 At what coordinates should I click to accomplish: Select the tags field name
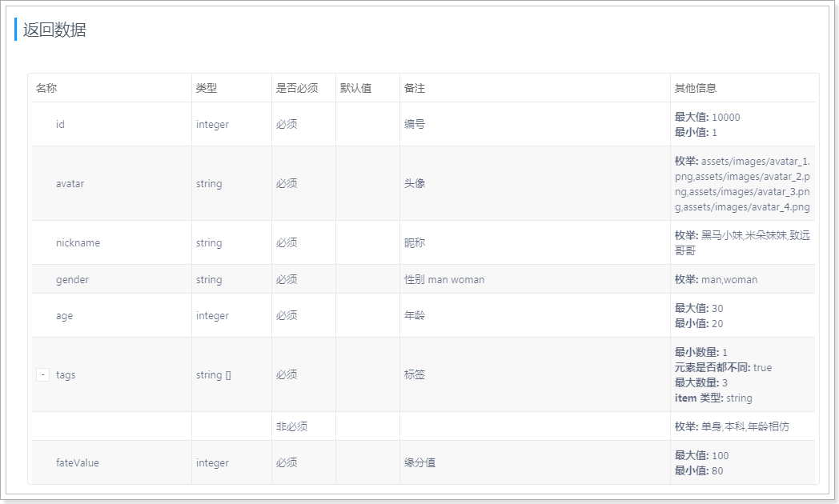tap(66, 374)
